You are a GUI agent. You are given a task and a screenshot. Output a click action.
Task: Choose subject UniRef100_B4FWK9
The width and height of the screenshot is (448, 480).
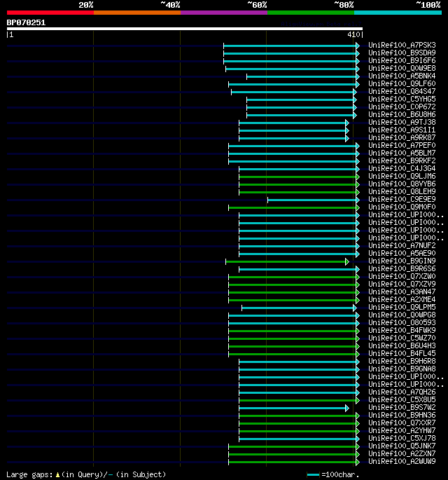(x=402, y=331)
